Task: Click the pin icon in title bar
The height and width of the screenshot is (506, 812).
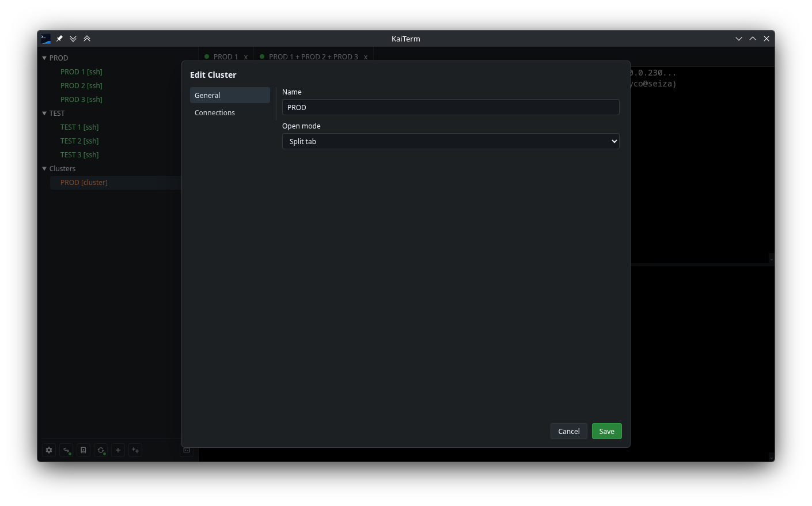Action: (x=59, y=39)
